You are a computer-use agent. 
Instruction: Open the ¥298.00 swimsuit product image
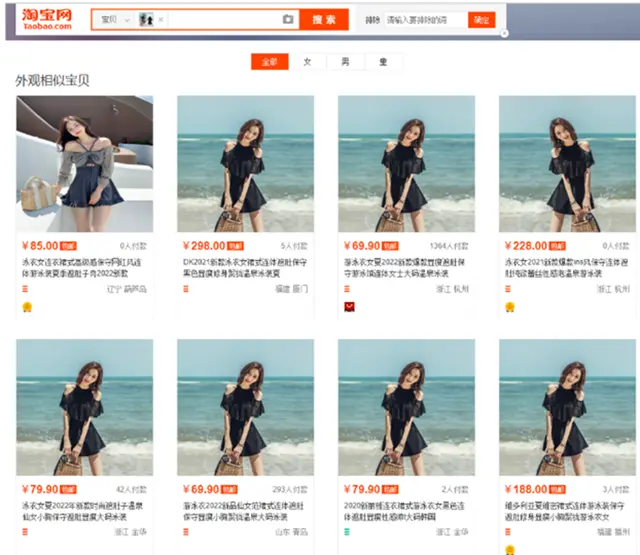245,164
